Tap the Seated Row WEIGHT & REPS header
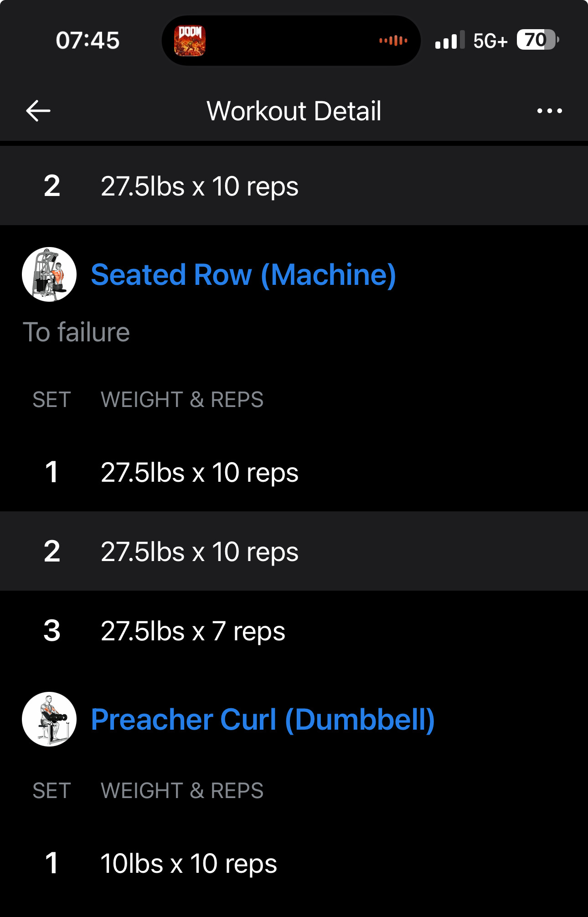This screenshot has width=588, height=917. [x=182, y=400]
